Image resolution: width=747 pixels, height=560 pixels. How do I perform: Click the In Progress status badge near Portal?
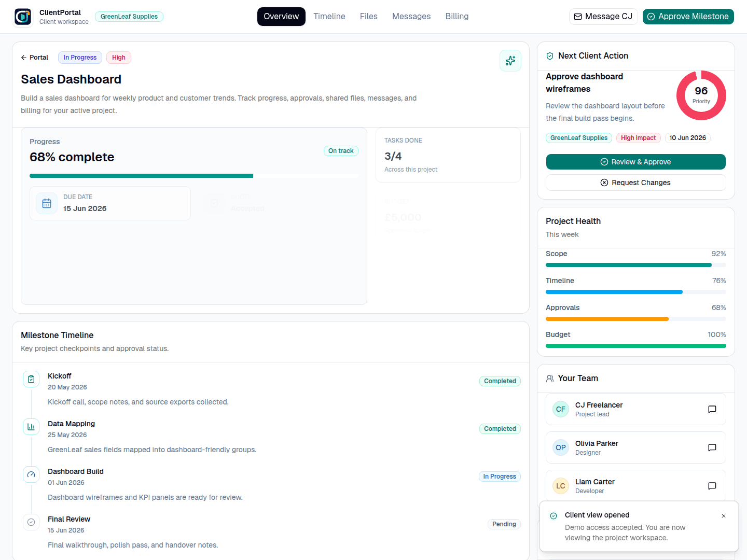point(80,58)
